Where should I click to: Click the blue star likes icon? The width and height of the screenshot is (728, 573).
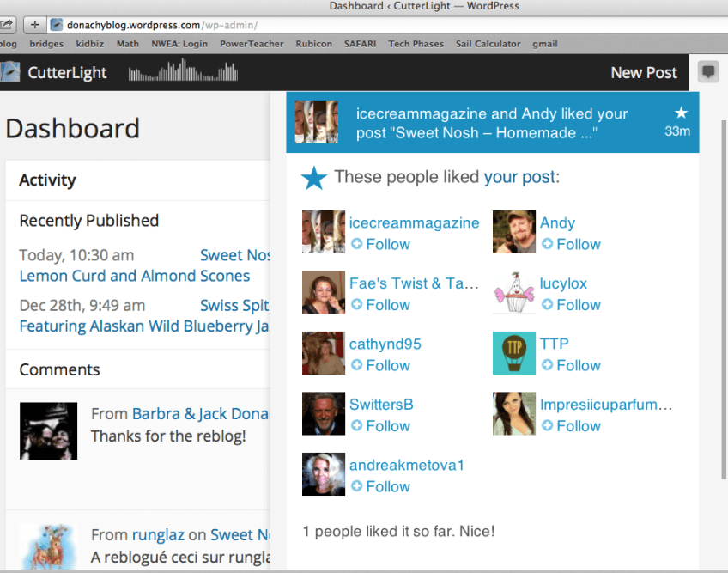pos(314,178)
